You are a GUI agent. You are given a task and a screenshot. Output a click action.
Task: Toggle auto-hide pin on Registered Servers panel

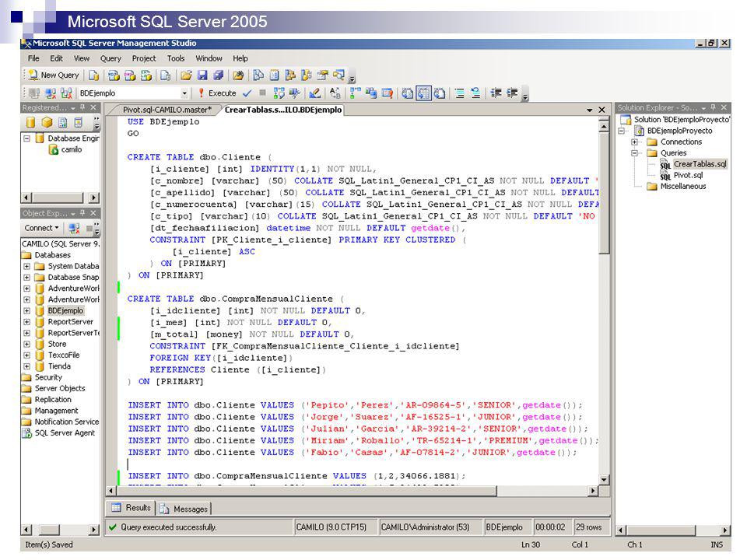point(82,107)
